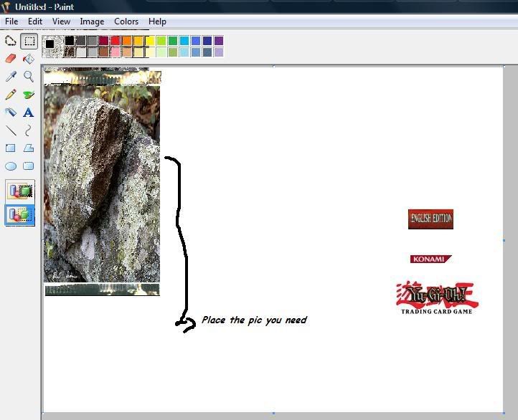Image resolution: width=518 pixels, height=420 pixels.
Task: Enable opaque selection mode option
Action: (x=20, y=191)
